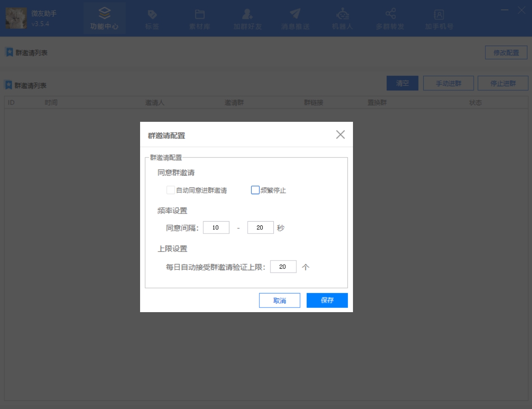Click the 邀请群 column header
This screenshot has height=409, width=532.
(x=234, y=102)
